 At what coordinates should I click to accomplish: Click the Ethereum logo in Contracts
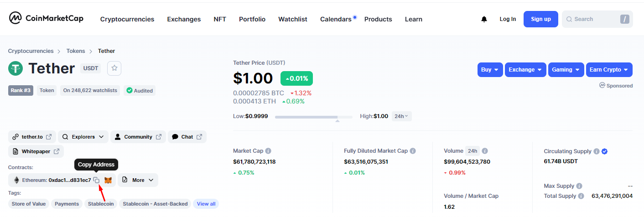pos(16,180)
